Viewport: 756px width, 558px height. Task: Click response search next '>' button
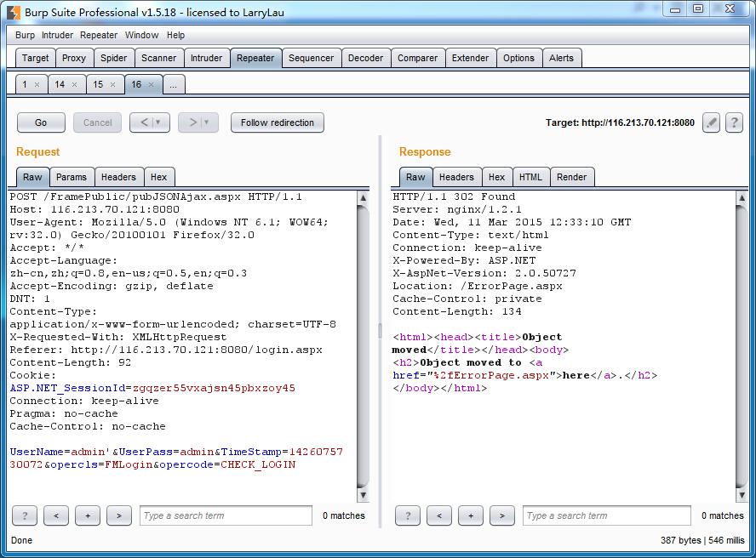[502, 515]
